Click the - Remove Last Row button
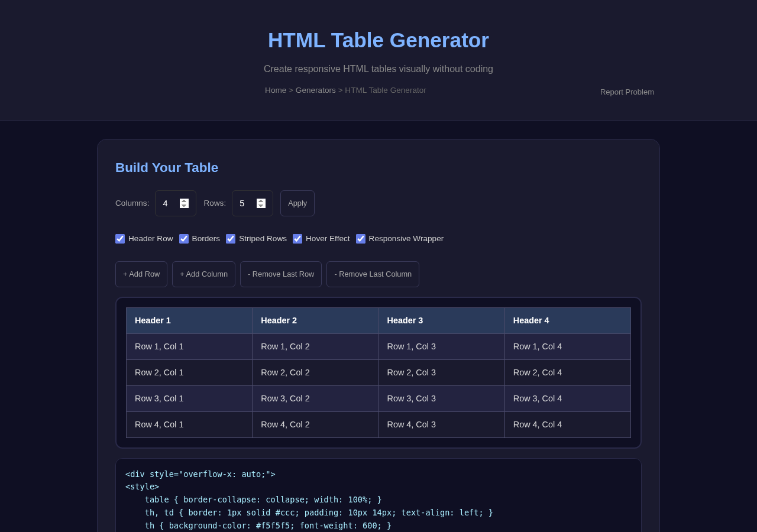Image resolution: width=757 pixels, height=532 pixels. (281, 274)
